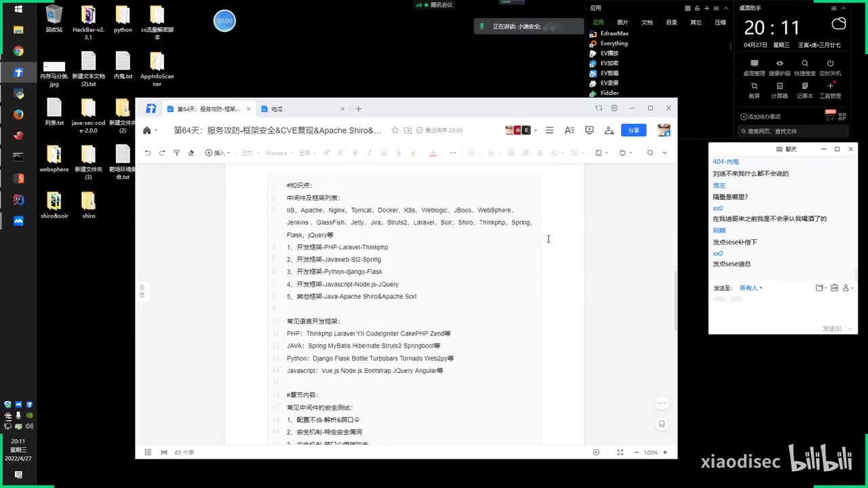Switch to the 第64天 document tab
868x488 pixels.
coord(210,108)
